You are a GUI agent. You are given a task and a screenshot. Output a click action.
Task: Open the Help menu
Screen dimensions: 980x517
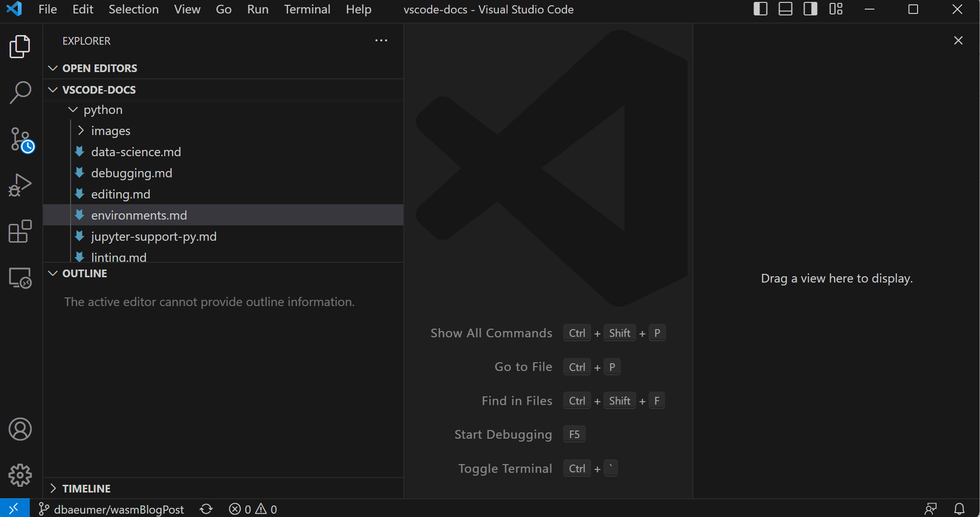359,9
